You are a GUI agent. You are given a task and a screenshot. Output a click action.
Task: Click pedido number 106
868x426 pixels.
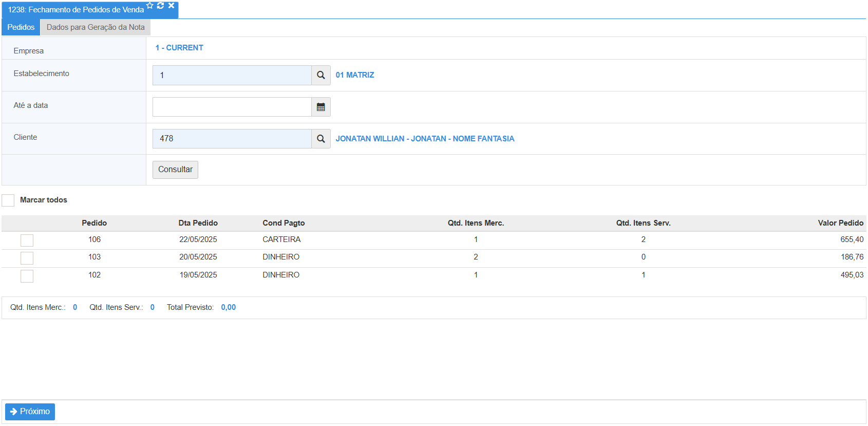[x=95, y=239]
